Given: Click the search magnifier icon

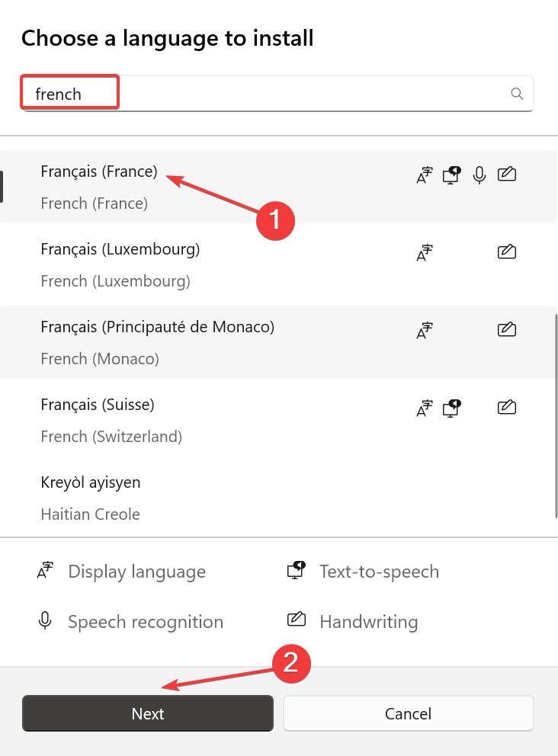Looking at the screenshot, I should coord(518,93).
